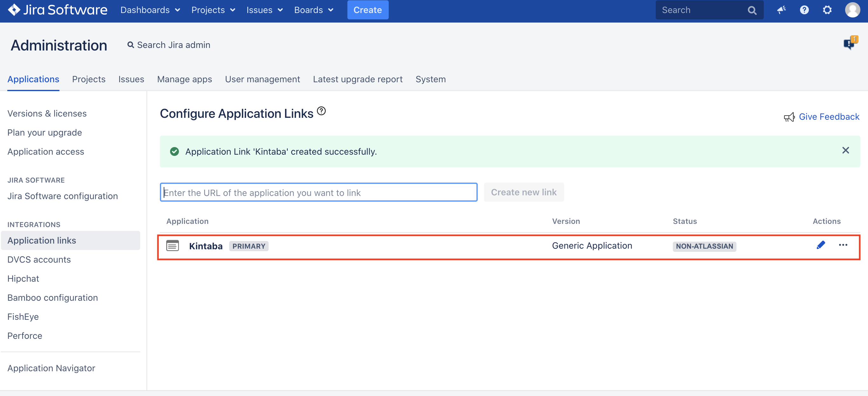Click the application URL input field

(318, 192)
